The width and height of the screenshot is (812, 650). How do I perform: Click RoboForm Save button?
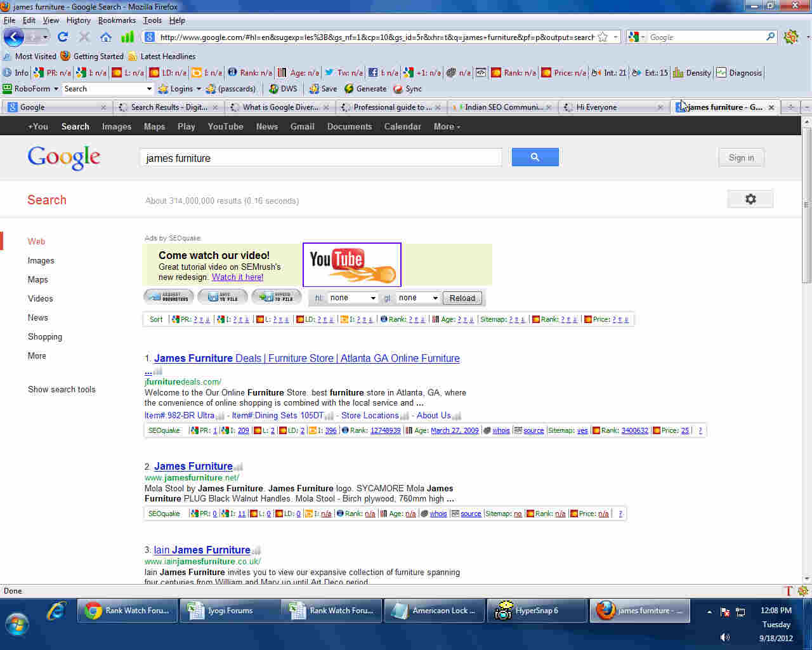click(x=323, y=89)
